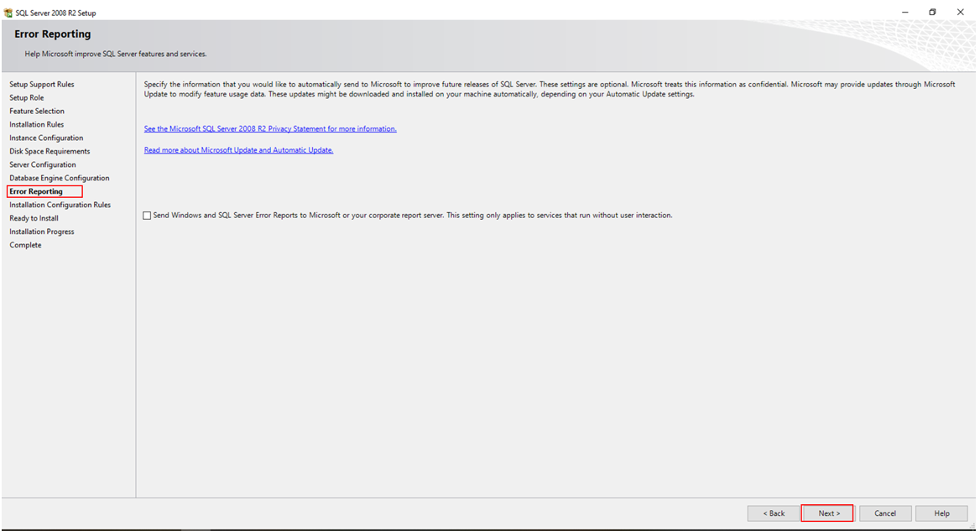
Task: Cancel the SQL Server setup
Action: tap(885, 513)
